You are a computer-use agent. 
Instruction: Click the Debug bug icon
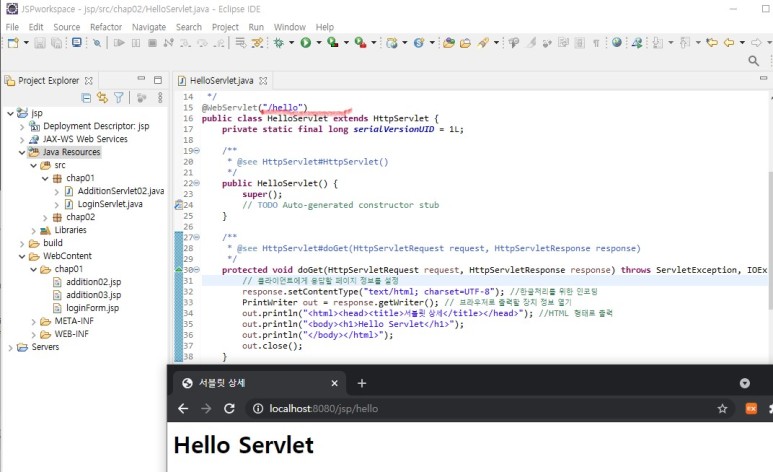pyautogui.click(x=279, y=43)
